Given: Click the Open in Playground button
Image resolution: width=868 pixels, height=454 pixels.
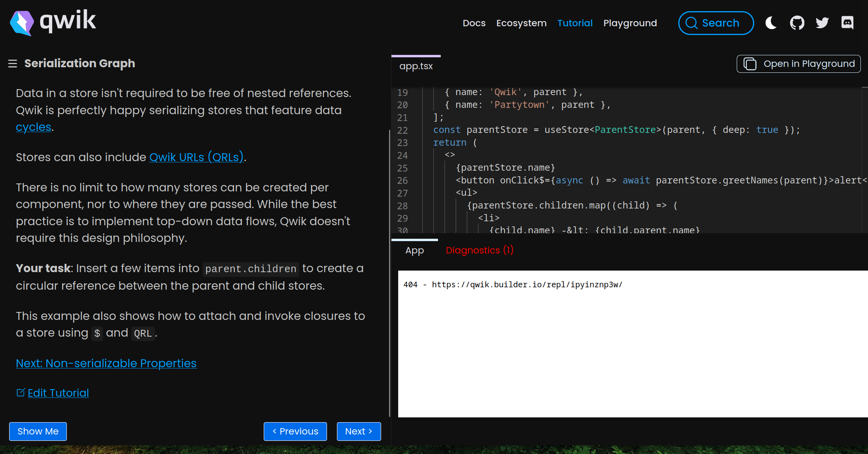Looking at the screenshot, I should pos(798,64).
